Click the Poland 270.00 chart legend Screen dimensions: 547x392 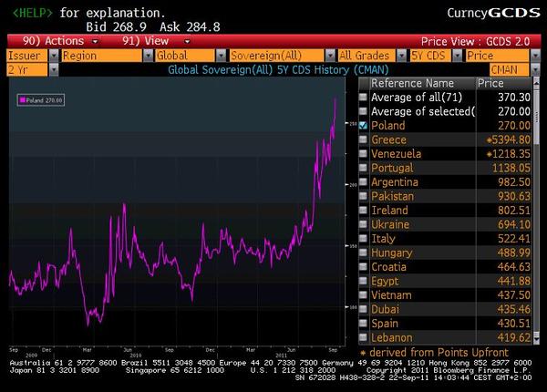41,100
